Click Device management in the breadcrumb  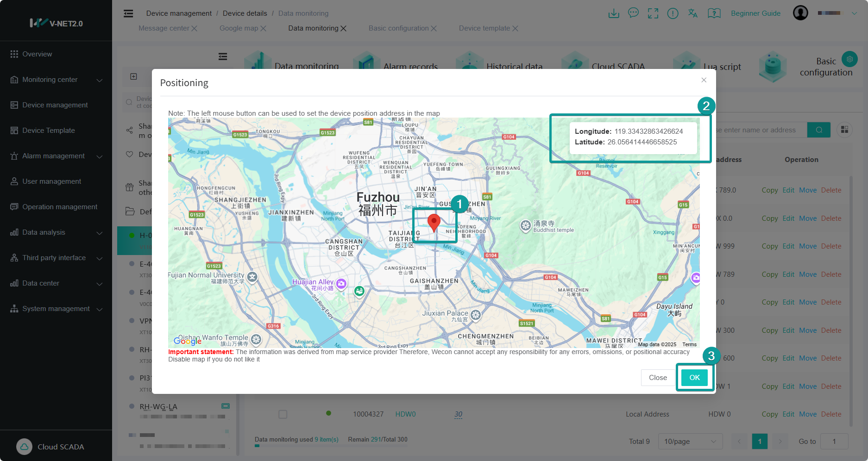coord(179,13)
